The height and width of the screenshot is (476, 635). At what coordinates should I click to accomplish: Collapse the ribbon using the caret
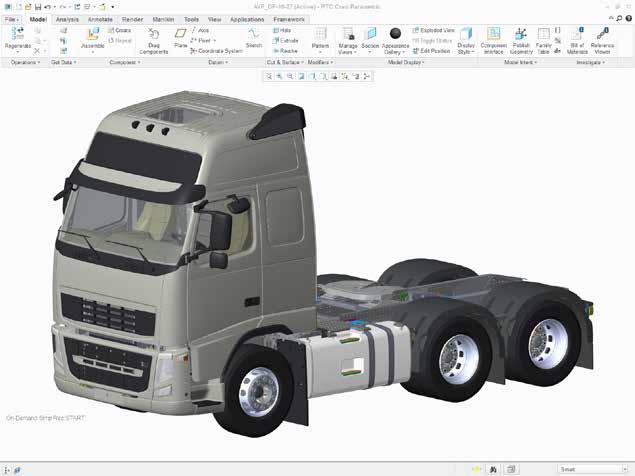(611, 18)
